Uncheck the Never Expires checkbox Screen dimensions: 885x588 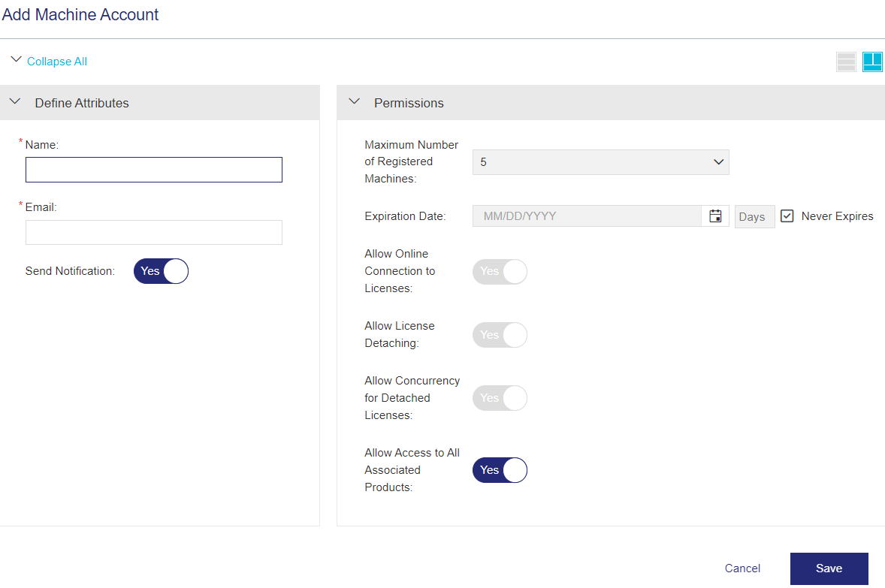point(787,216)
